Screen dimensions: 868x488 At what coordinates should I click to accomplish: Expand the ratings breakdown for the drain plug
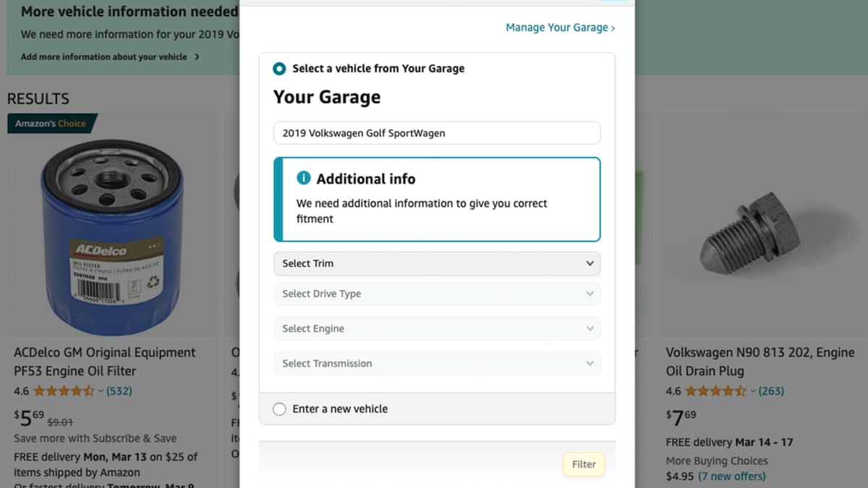(753, 390)
